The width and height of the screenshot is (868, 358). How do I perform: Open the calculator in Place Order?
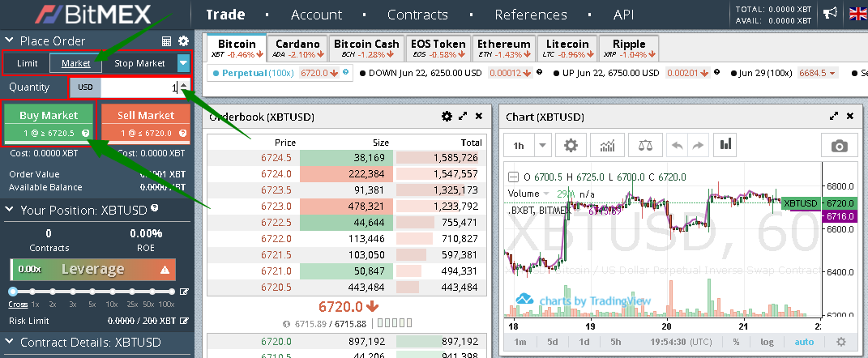click(x=166, y=41)
